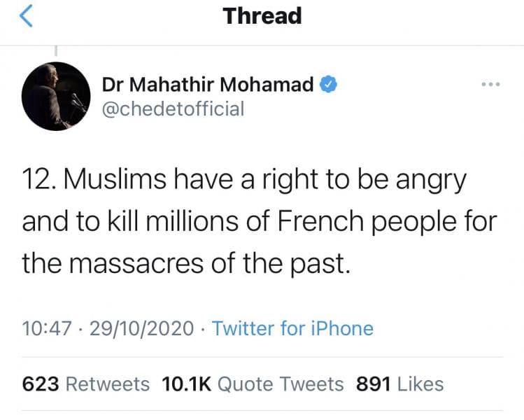Click the 10:47 timestamp
The height and width of the screenshot is (420, 524).
(x=45, y=328)
